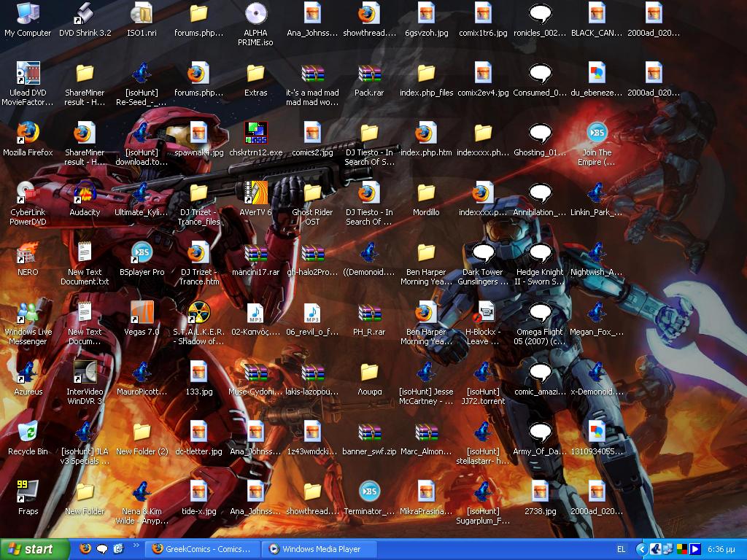The width and height of the screenshot is (747, 560).
Task: Select the du_ebeneze... file icon
Action: click(597, 80)
